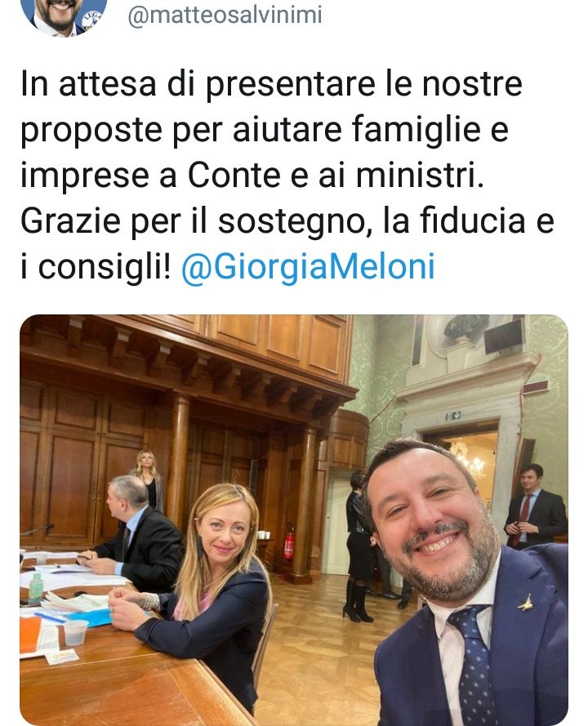Click the Lega badge on the avatar
The width and height of the screenshot is (588, 726).
[92, 20]
